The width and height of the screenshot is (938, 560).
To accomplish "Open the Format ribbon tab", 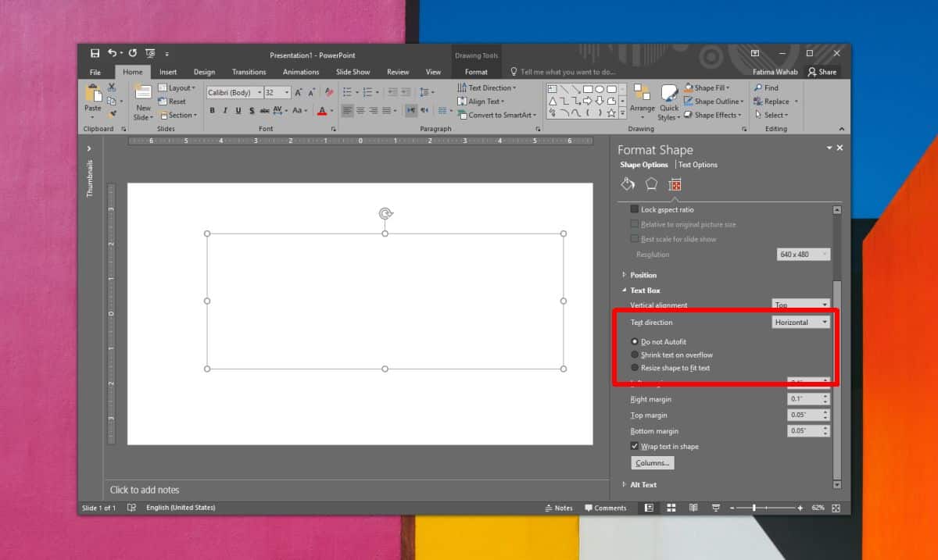I will 477,71.
